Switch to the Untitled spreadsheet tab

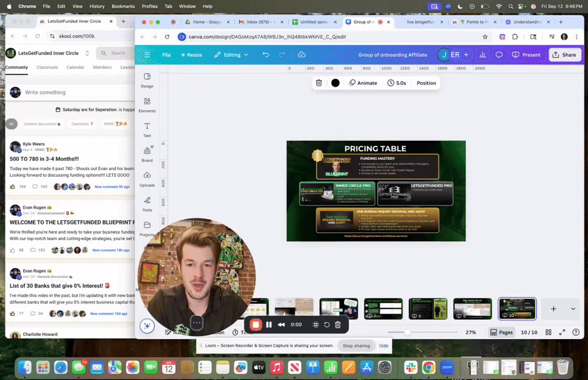[314, 22]
